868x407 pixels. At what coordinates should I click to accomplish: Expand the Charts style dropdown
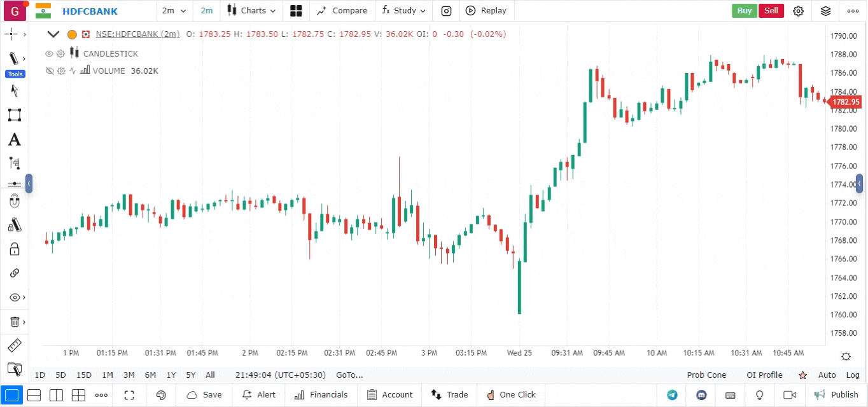251,11
